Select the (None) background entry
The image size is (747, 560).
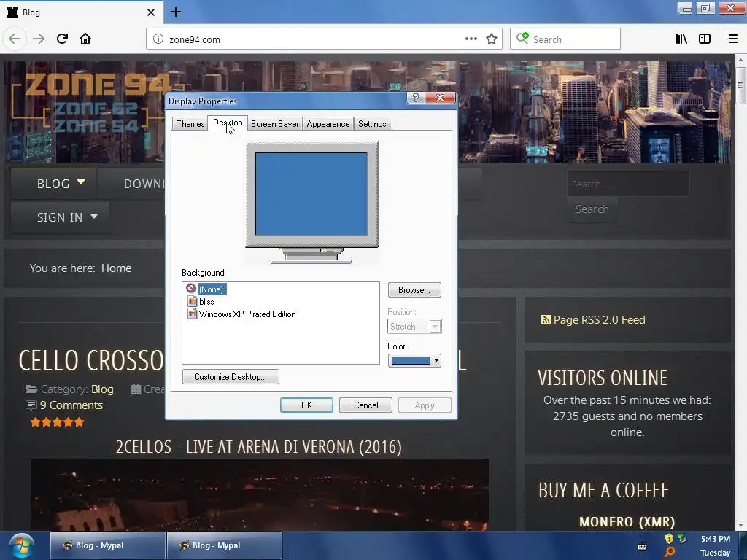point(212,289)
